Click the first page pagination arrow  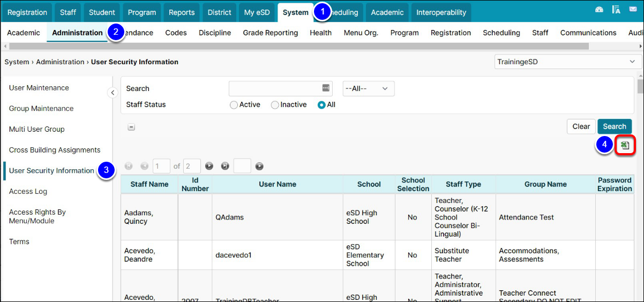pos(129,167)
